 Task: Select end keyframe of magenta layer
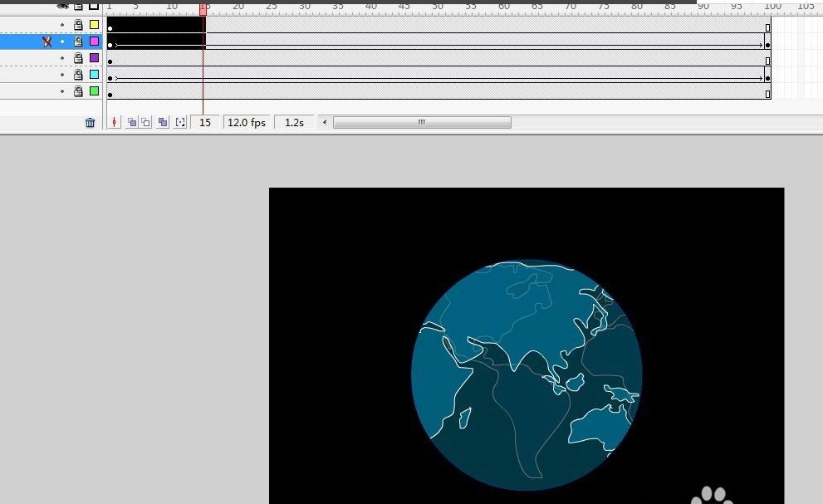767,45
